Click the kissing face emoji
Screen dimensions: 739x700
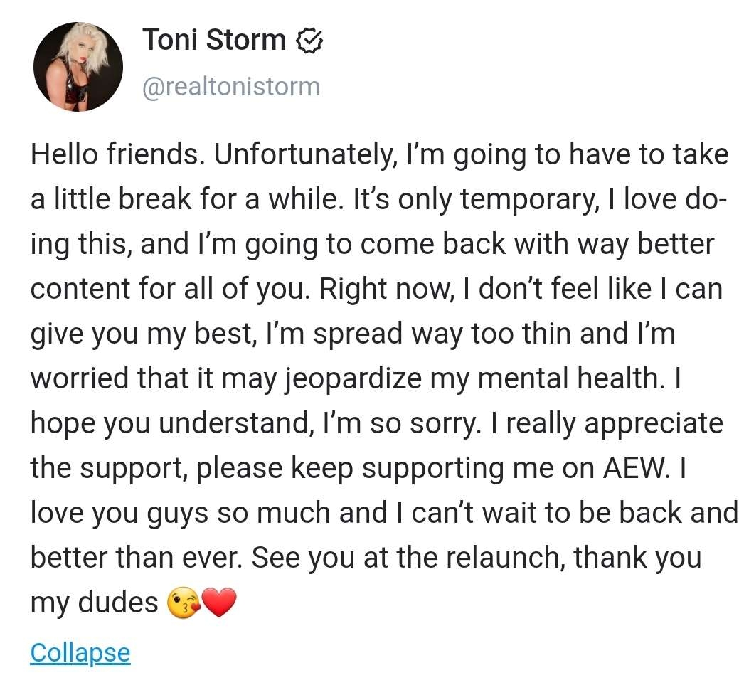click(x=183, y=603)
